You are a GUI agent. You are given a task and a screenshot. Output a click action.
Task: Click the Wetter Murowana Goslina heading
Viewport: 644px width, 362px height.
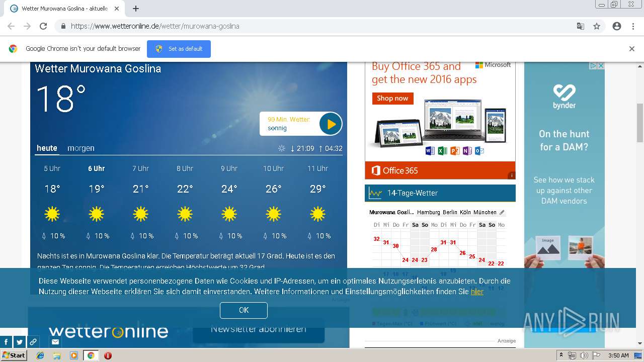98,68
